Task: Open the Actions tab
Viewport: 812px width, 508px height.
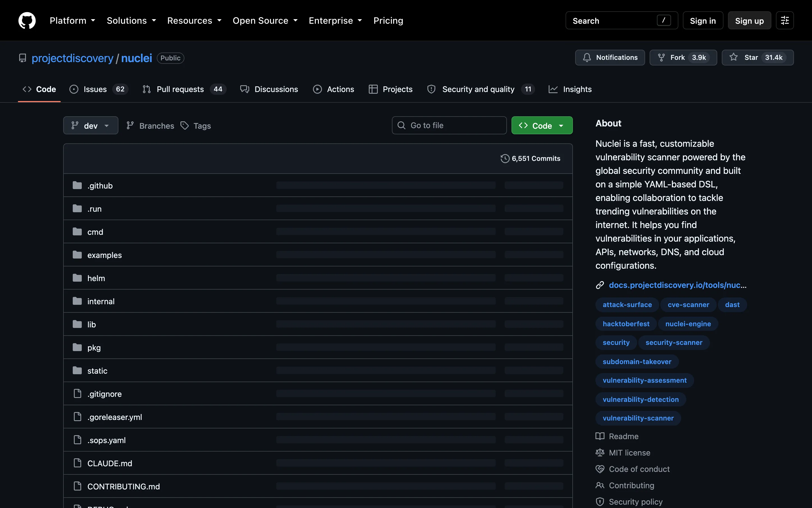Action: (x=334, y=89)
